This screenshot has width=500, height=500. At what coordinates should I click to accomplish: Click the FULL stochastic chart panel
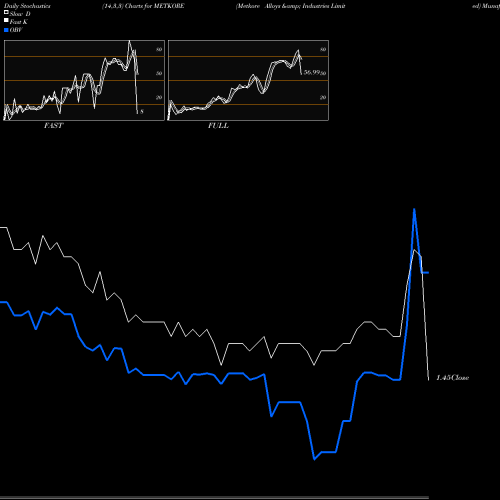[x=248, y=80]
